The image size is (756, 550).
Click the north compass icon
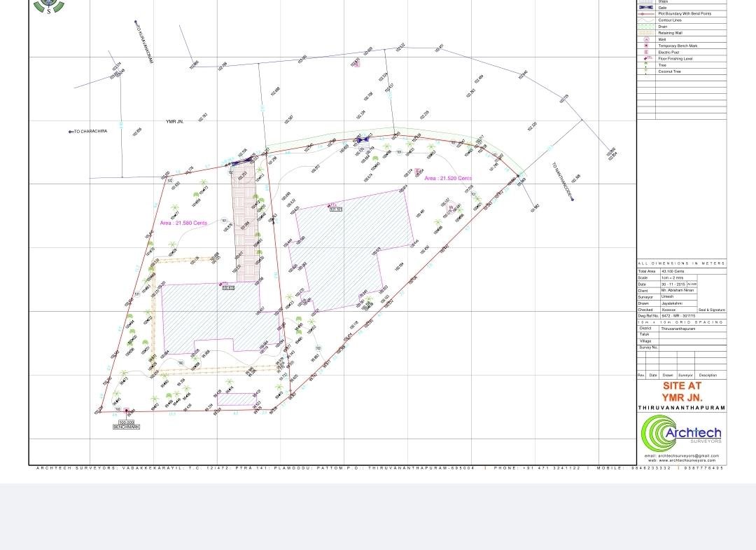point(49,6)
